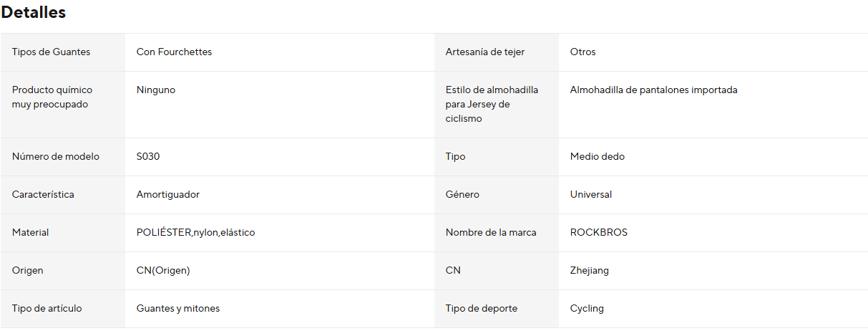This screenshot has height=331, width=868.
Task: Select the Característica label
Action: pos(43,195)
